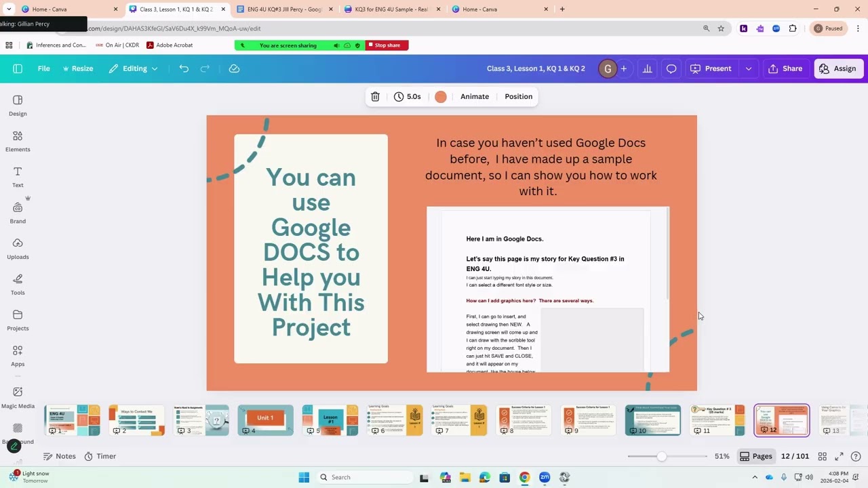This screenshot has width=868, height=488.
Task: Click the Animate button
Action: click(x=475, y=96)
